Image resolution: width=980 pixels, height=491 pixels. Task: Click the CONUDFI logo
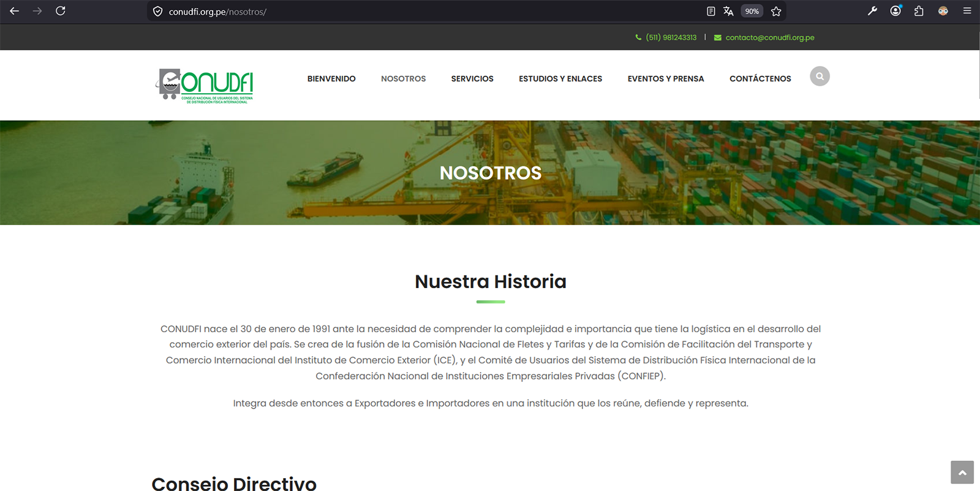pos(205,85)
